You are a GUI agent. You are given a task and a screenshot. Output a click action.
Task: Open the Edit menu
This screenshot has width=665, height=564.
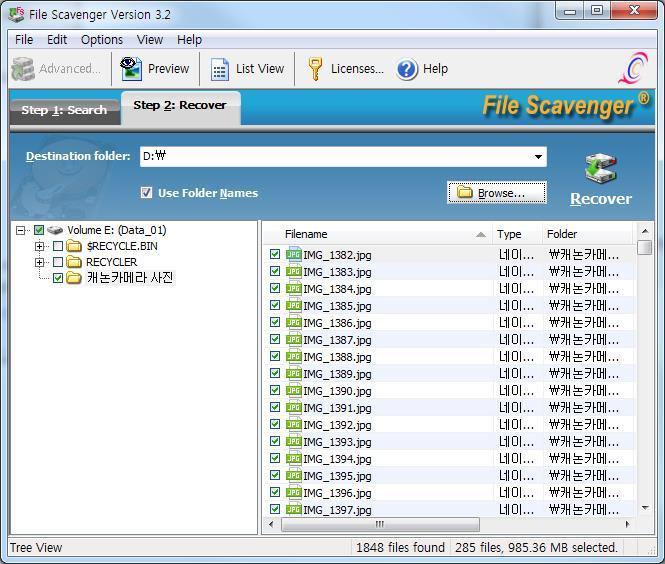coord(57,39)
